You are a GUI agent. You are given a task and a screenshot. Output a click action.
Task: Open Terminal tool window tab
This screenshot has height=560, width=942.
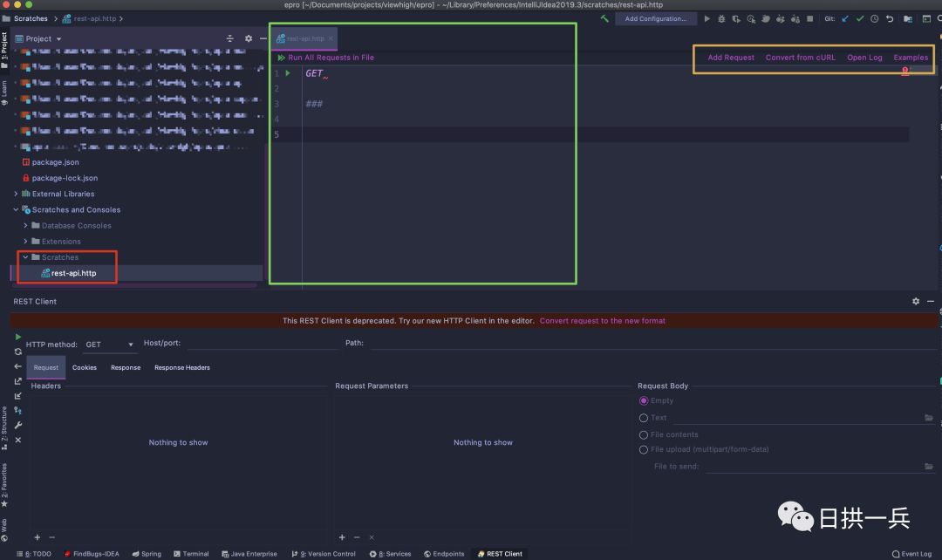[x=191, y=554]
